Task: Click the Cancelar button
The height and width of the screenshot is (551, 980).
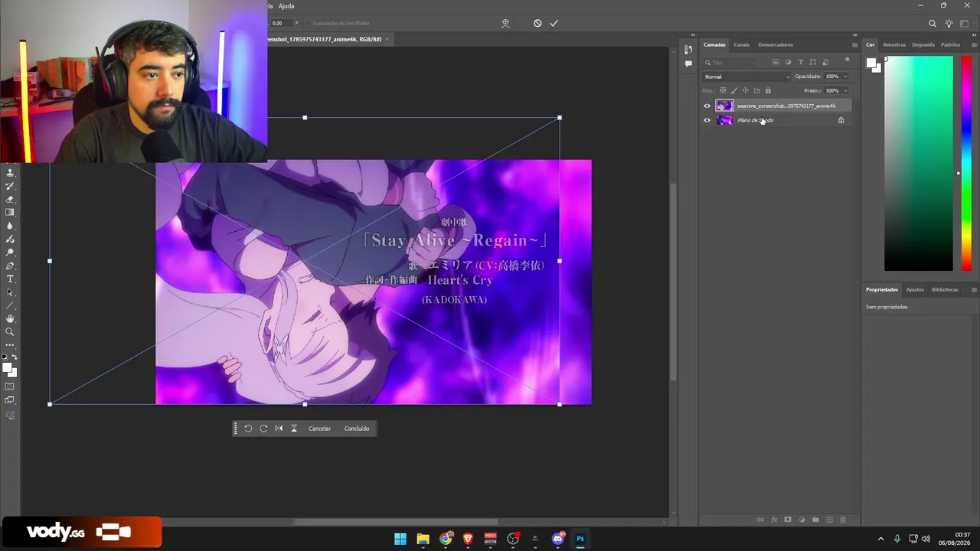Action: tap(319, 429)
